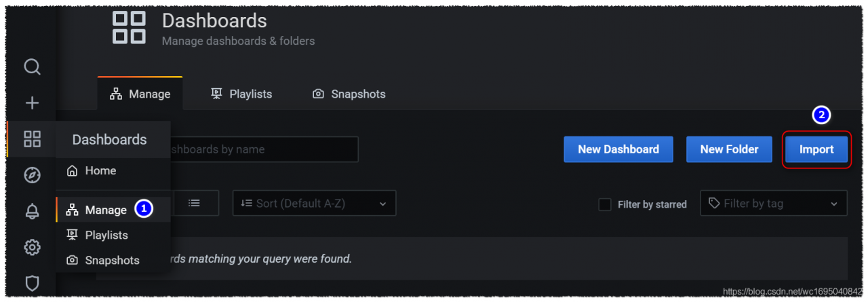Screen dimensions: 868x302
Task: Open the Alerting bell icon
Action: tap(32, 211)
